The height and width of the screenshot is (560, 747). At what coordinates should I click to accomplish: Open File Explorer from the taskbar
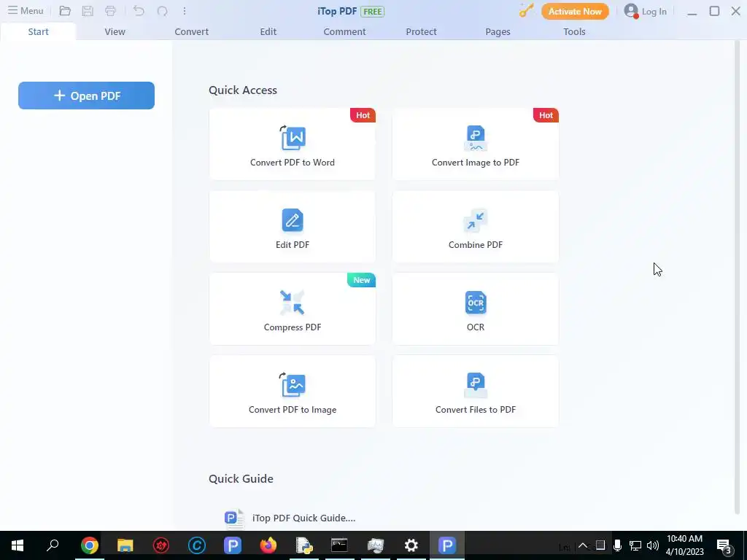125,545
